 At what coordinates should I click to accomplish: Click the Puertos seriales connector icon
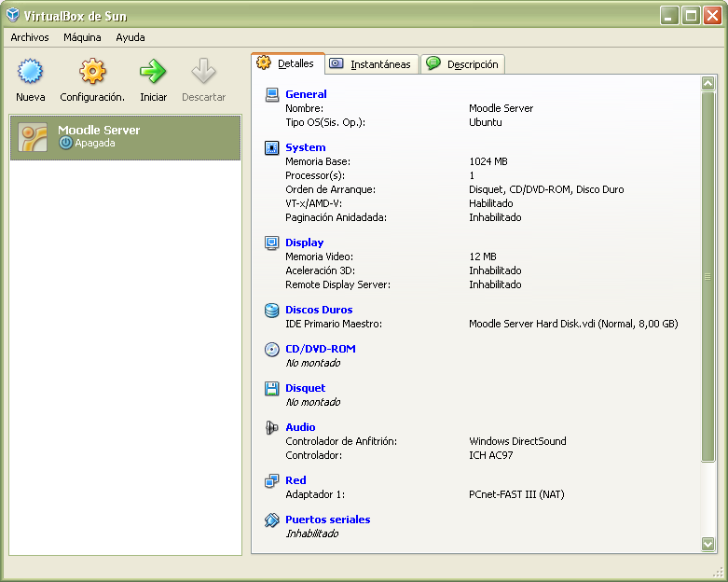pos(271,520)
